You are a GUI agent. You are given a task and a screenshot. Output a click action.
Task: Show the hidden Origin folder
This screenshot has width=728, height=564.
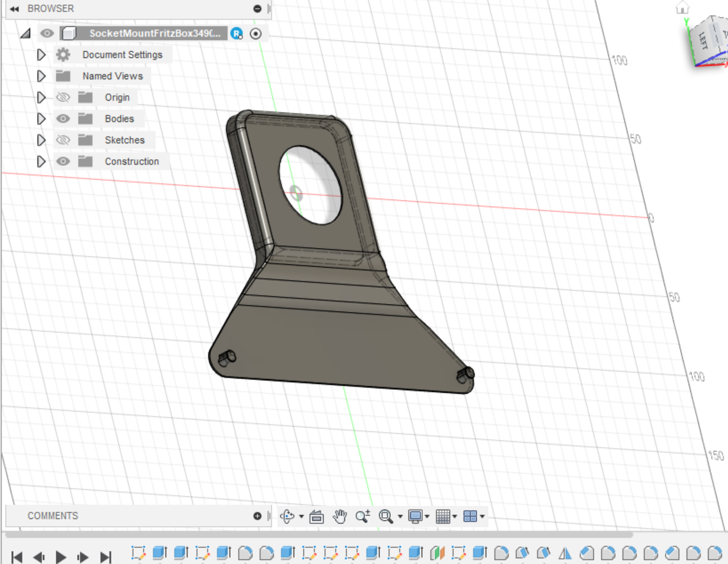[x=63, y=97]
